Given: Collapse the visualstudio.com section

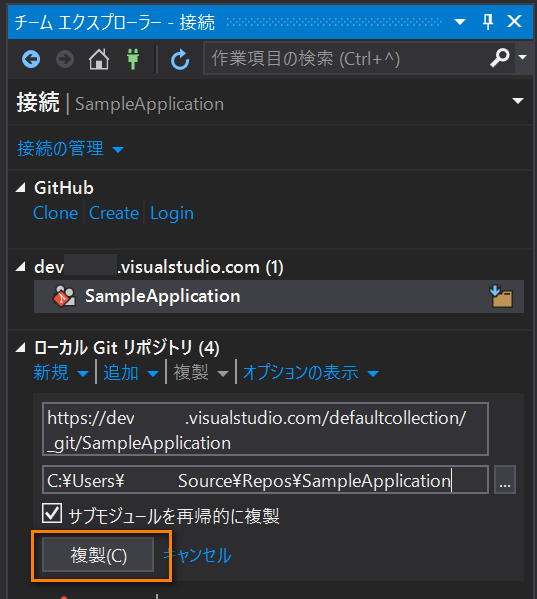Looking at the screenshot, I should (21, 267).
